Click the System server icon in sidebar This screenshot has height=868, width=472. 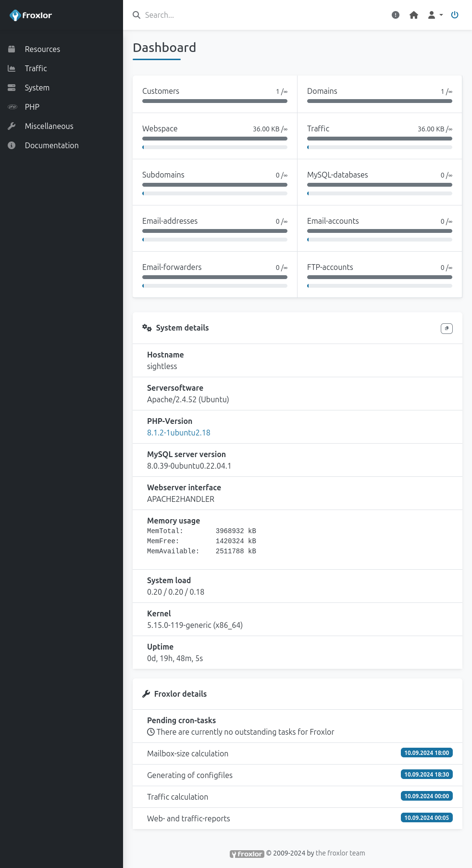coord(12,88)
